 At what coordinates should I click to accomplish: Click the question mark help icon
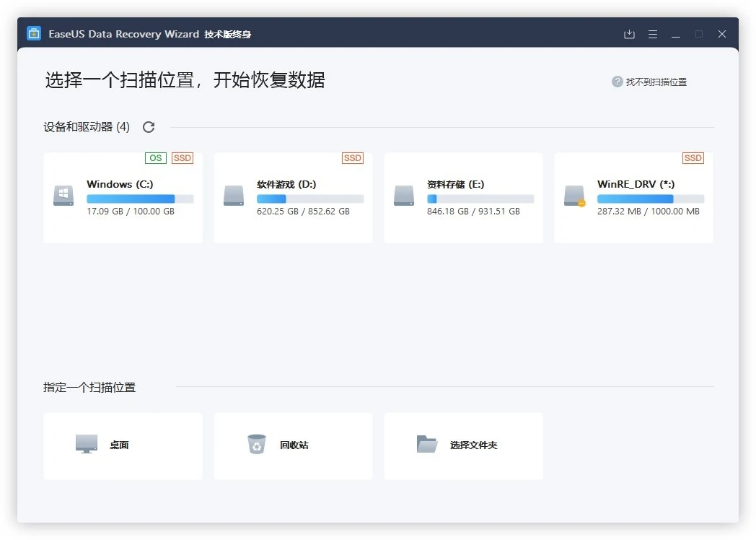pos(617,82)
